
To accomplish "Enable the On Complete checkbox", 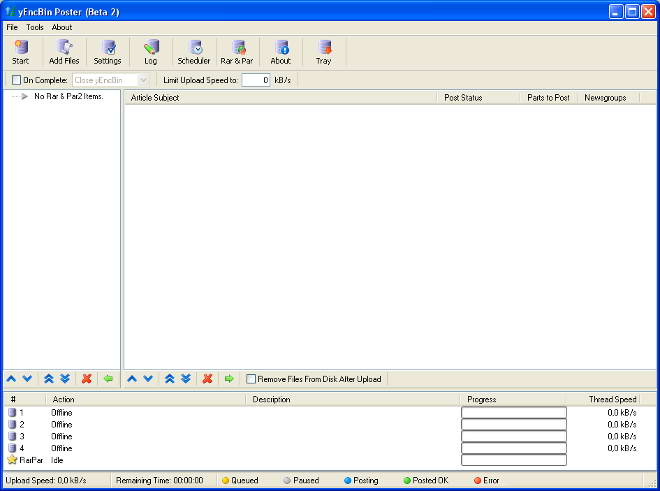I will click(16, 80).
